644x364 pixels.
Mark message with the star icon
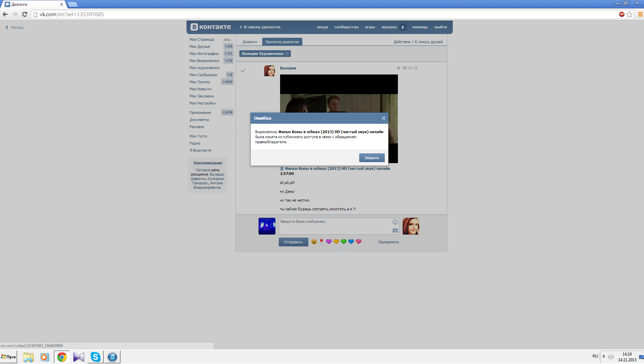click(x=399, y=68)
